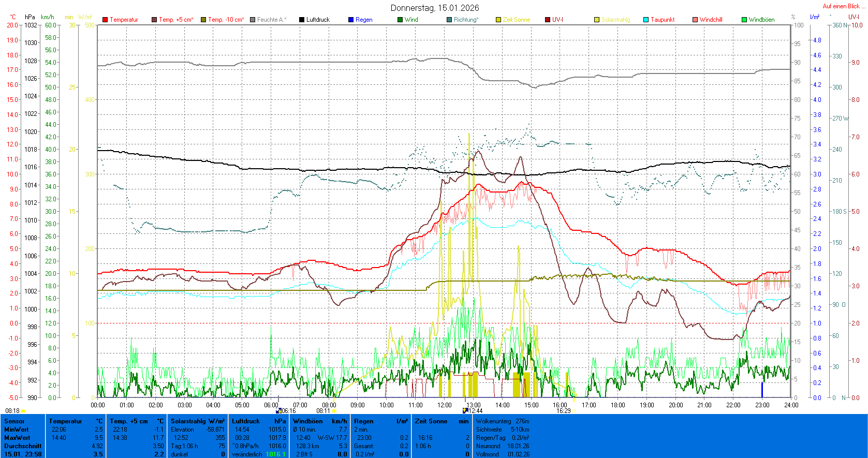
Task: Click the green 1016.1 pressure value
Action: pyautogui.click(x=275, y=454)
